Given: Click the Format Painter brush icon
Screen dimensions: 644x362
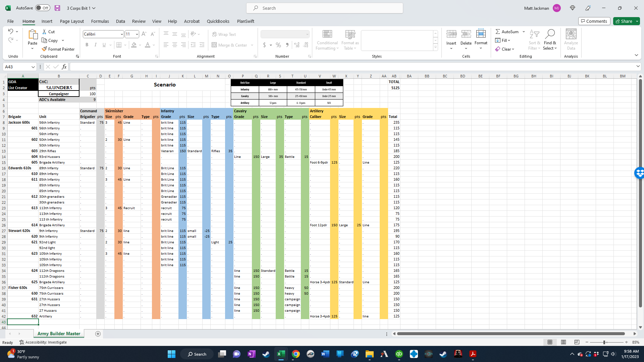Looking at the screenshot, I should (44, 49).
